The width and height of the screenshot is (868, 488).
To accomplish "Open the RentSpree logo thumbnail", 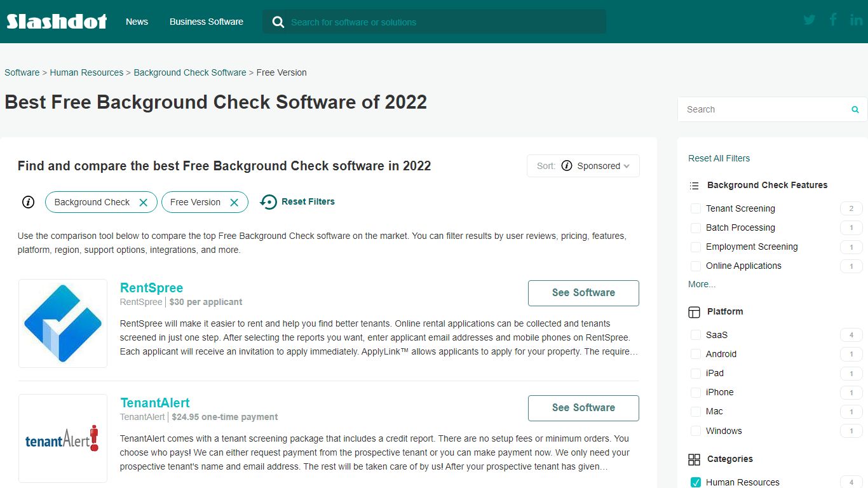I will point(63,323).
